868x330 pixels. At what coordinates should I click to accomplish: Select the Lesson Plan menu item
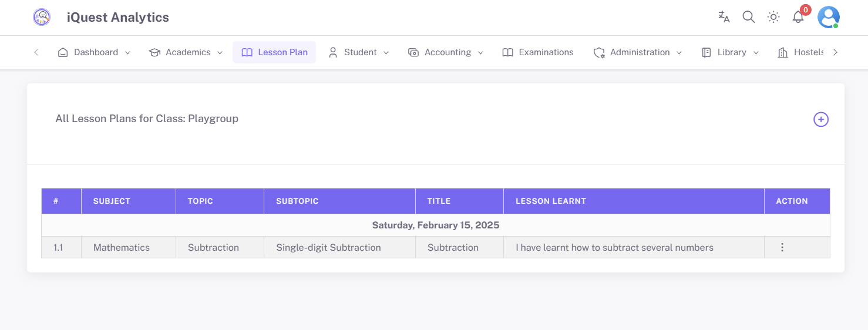pyautogui.click(x=274, y=52)
